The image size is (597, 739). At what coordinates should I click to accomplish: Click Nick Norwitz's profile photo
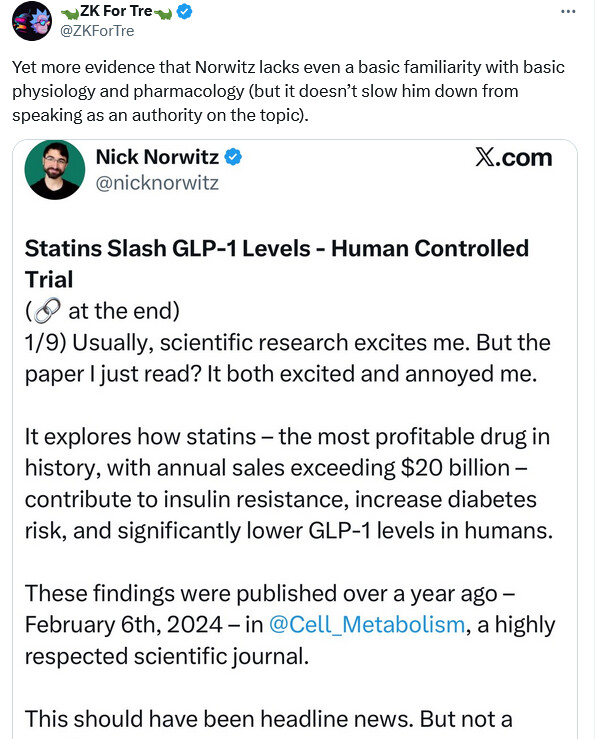coord(55,170)
